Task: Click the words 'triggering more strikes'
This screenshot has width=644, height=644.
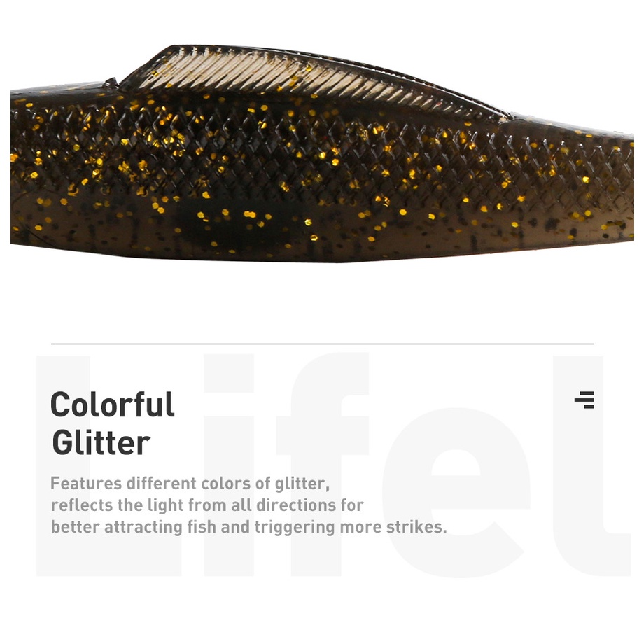Action: coord(350,527)
